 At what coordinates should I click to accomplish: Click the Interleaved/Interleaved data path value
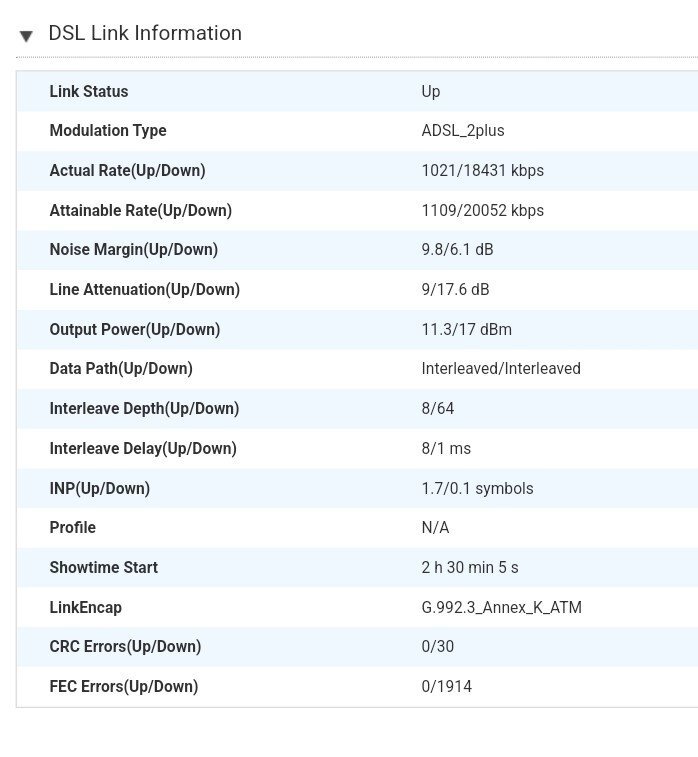(x=501, y=369)
